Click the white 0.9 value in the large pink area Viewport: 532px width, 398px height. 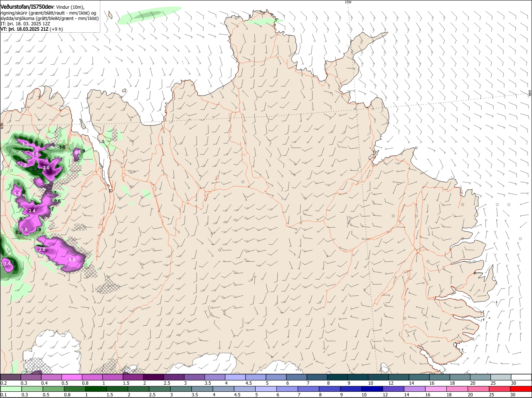pyautogui.click(x=72, y=260)
